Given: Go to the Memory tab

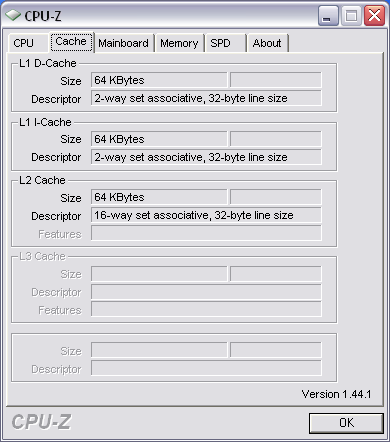Looking at the screenshot, I should [179, 43].
